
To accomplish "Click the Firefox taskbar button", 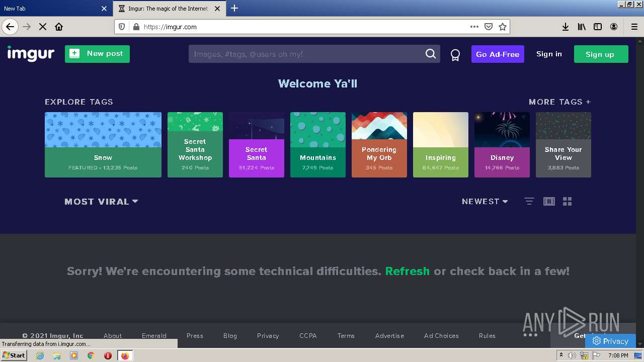I will tap(125, 355).
